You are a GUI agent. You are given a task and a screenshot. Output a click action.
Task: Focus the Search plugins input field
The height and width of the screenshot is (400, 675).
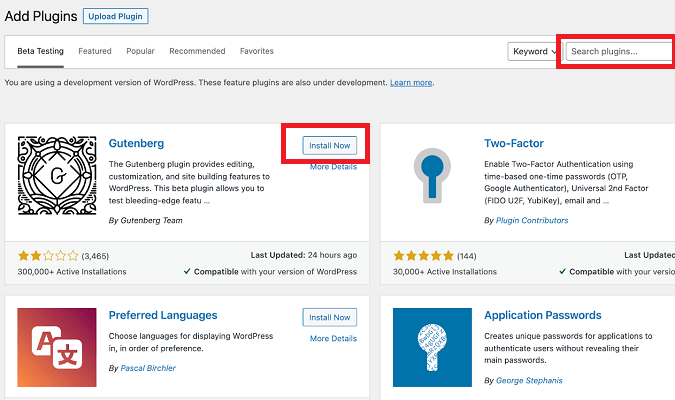[620, 51]
